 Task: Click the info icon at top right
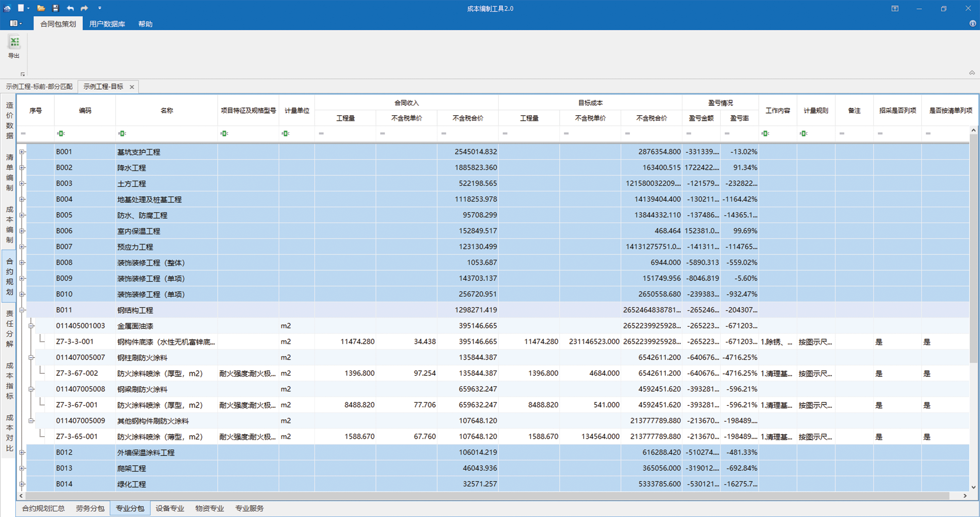point(972,24)
